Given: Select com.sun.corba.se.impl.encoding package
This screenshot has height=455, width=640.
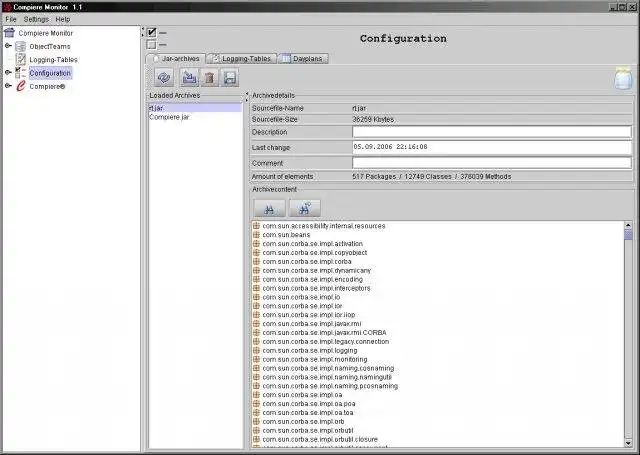Looking at the screenshot, I should coord(312,279).
